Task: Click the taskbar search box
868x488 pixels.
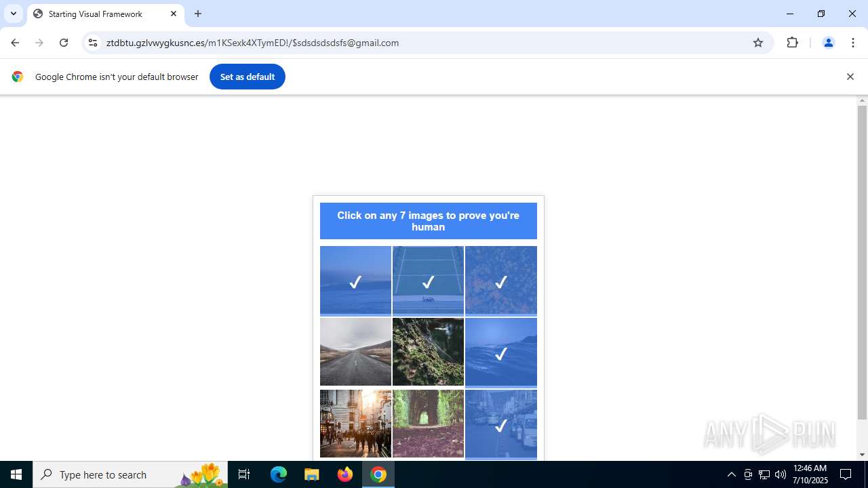Action: (x=130, y=474)
